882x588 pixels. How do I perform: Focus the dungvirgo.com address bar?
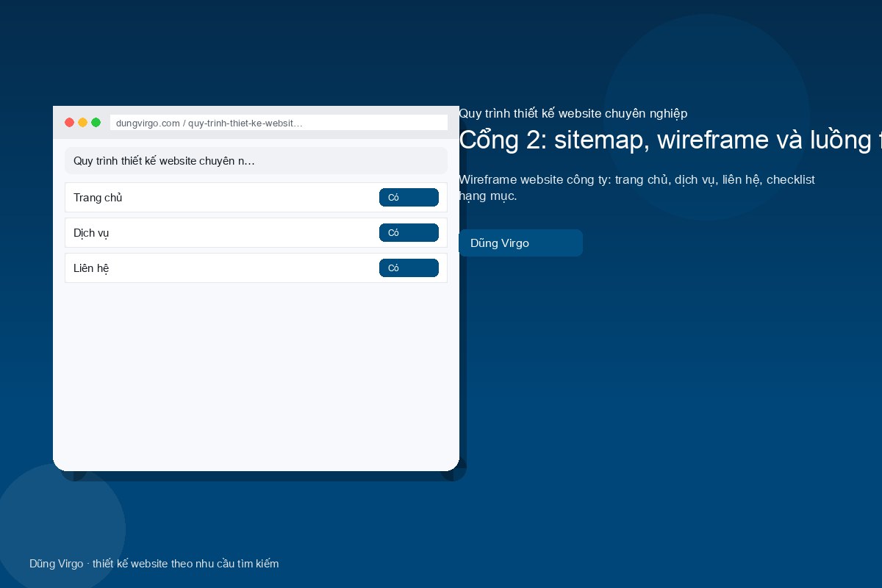click(279, 123)
